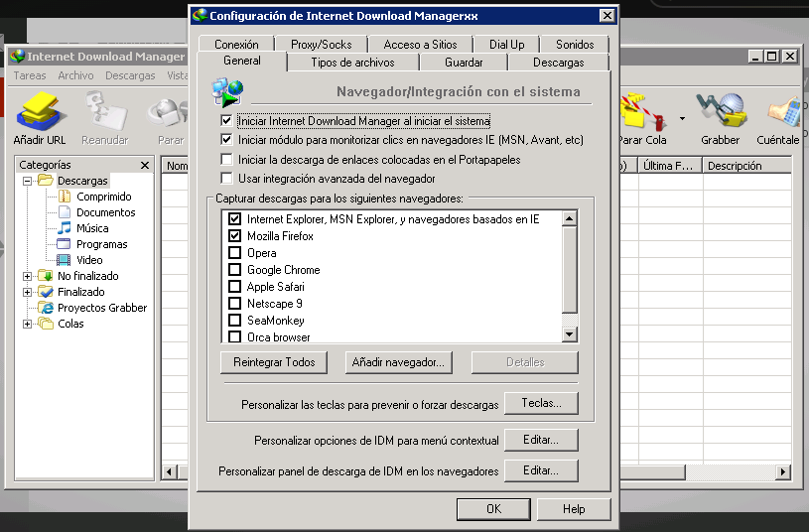The width and height of the screenshot is (809, 532).
Task: Uncheck Mozilla Firefox browser capture
Action: coord(234,236)
